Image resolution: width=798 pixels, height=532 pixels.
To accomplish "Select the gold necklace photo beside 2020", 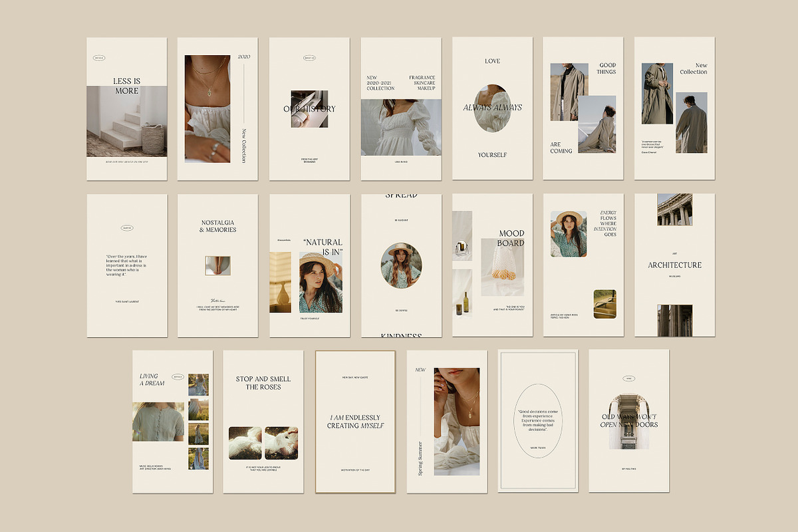I will [207, 108].
